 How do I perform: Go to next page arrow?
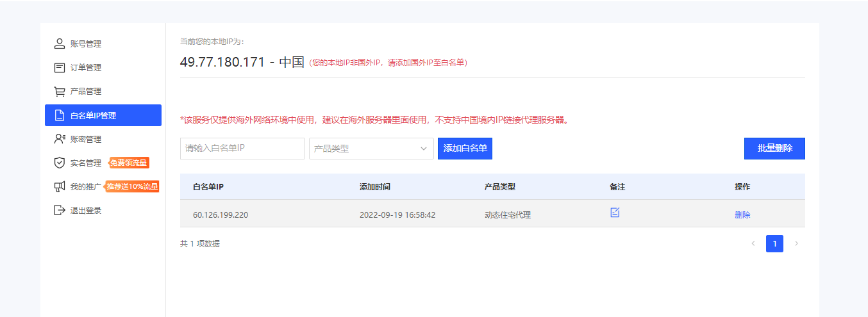coord(796,243)
